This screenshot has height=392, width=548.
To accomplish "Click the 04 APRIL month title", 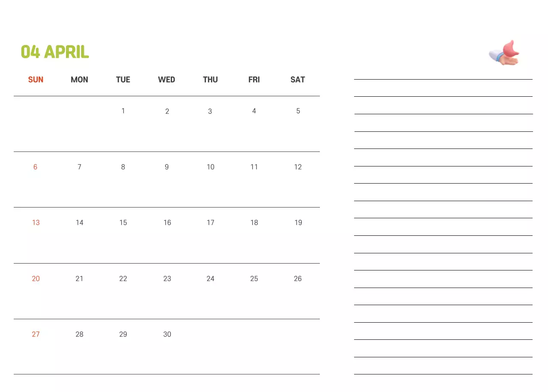I will tap(55, 52).
